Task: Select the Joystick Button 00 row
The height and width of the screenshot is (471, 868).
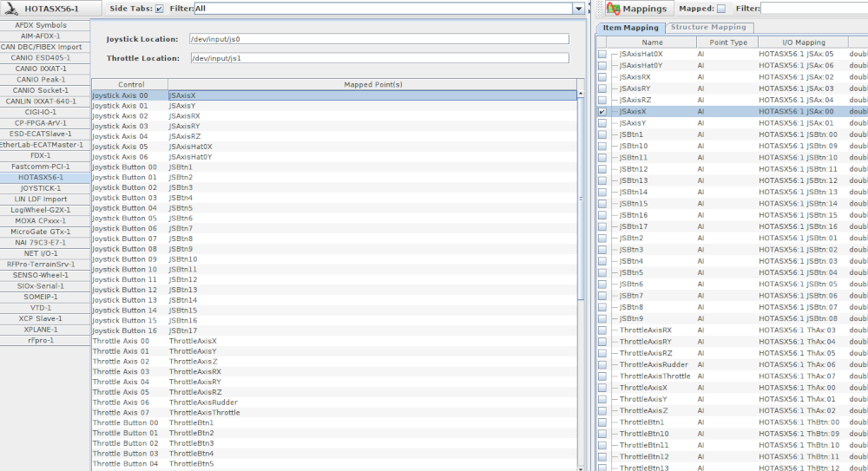Action: [334, 167]
